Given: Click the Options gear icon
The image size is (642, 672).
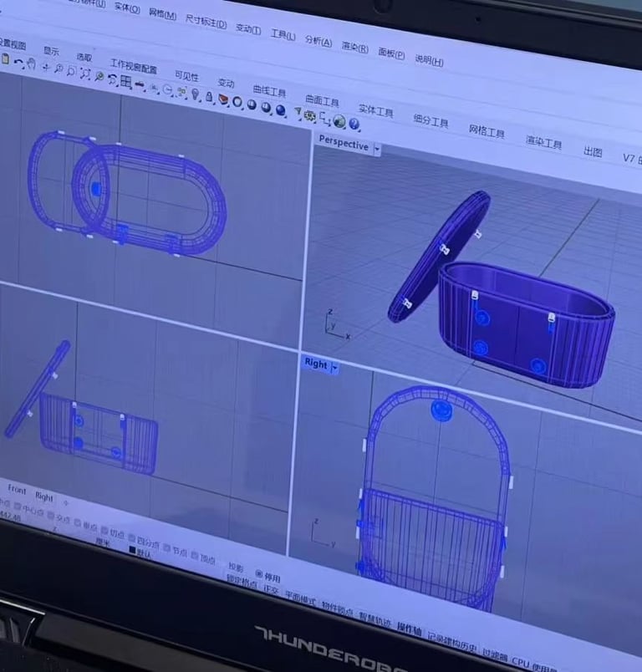Looking at the screenshot, I should [309, 115].
